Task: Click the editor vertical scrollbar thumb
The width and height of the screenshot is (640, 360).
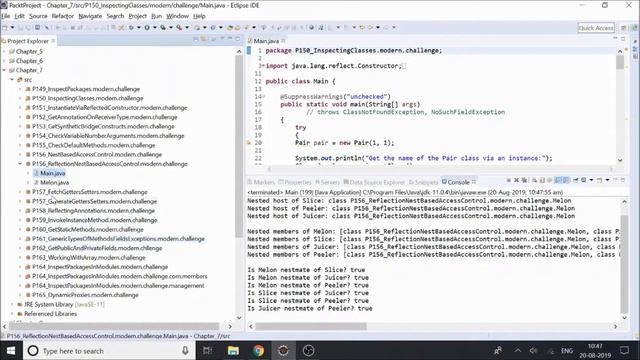Action: (x=620, y=62)
